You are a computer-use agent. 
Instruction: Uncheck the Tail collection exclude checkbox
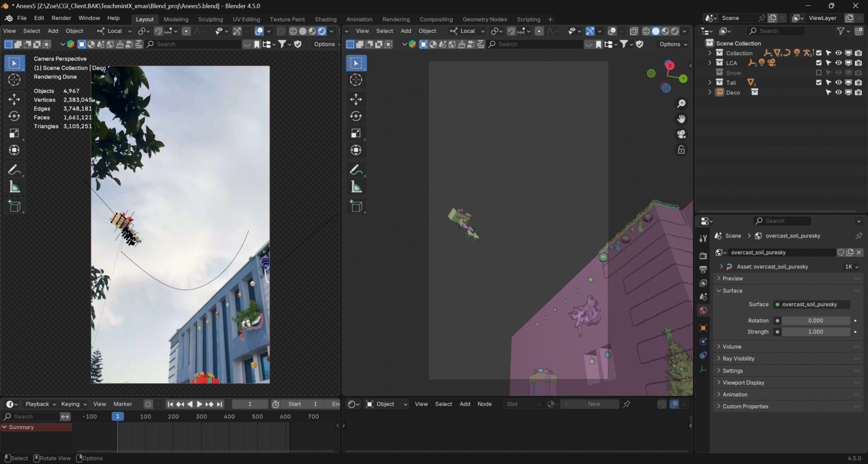[x=819, y=83]
